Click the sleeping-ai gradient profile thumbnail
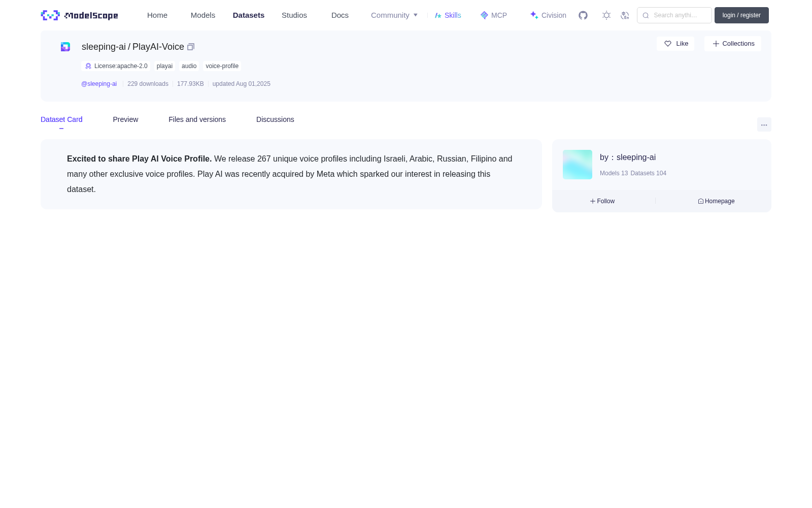Screen dimensions: 812x508 point(578,165)
